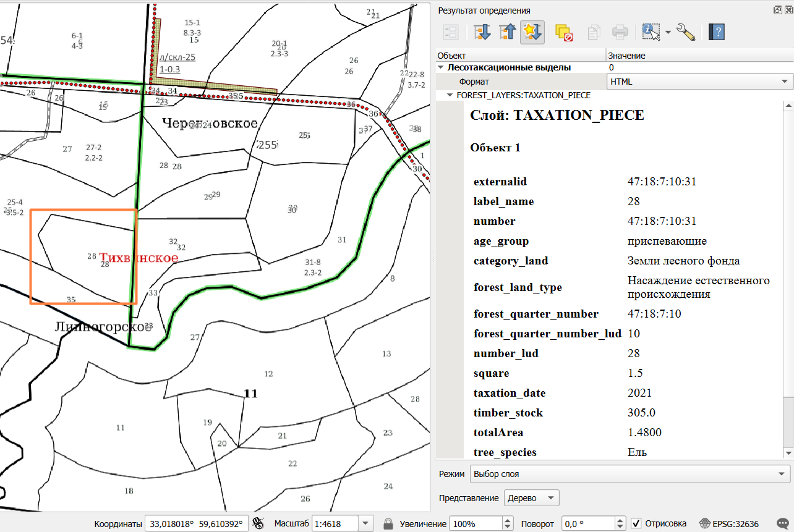794x532 pixels.
Task: Open the help book icon
Action: tap(716, 32)
